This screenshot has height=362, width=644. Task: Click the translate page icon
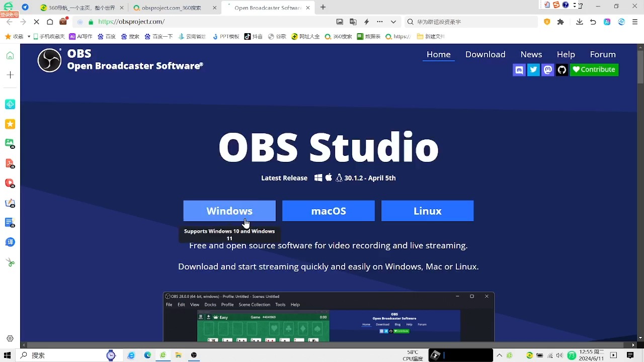click(x=353, y=22)
